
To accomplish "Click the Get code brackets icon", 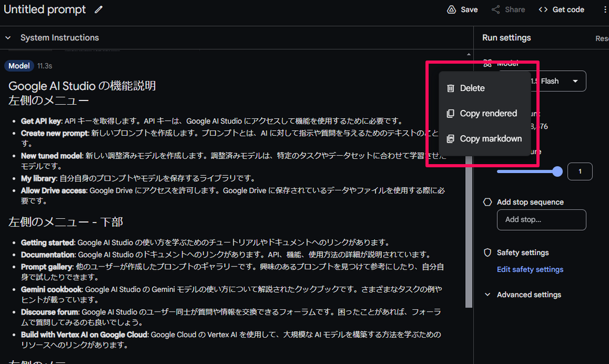I will pos(543,10).
